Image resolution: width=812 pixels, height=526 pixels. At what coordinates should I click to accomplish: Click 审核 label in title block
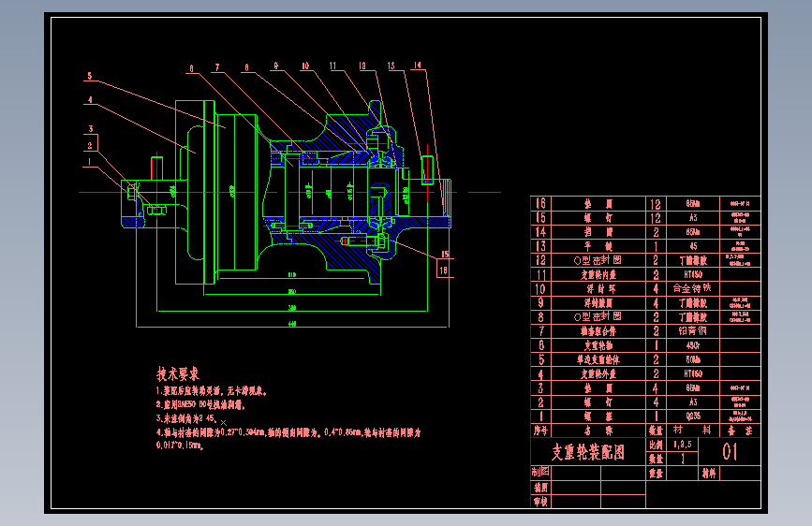540,502
